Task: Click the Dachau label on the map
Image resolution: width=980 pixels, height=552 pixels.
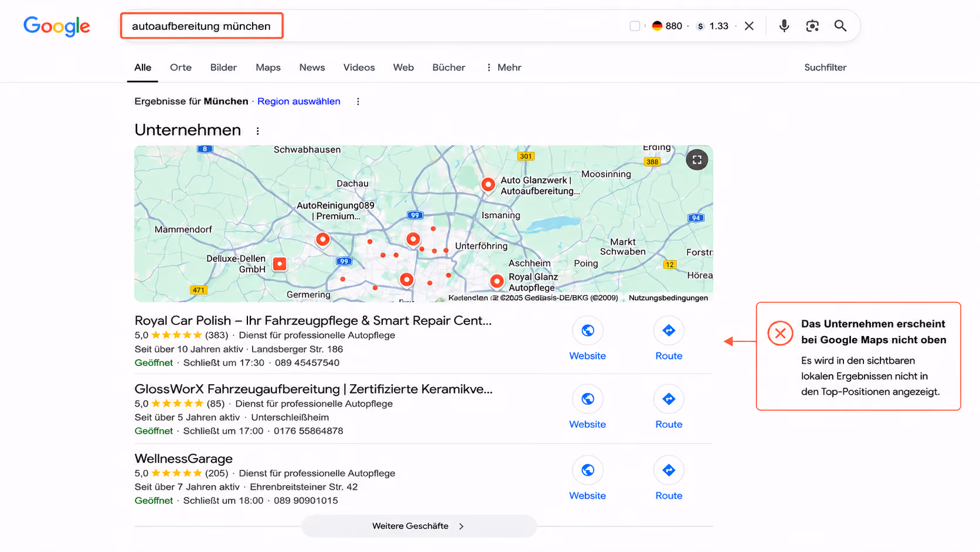Action: pos(352,184)
